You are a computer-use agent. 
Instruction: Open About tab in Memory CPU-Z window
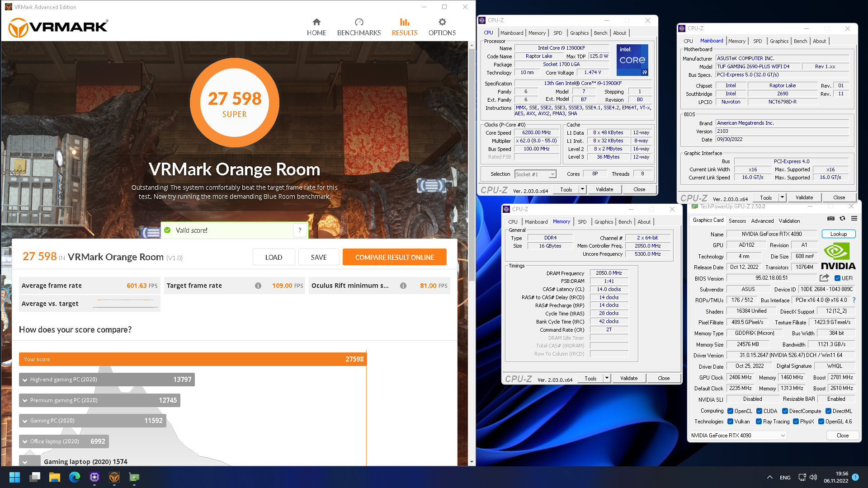644,222
